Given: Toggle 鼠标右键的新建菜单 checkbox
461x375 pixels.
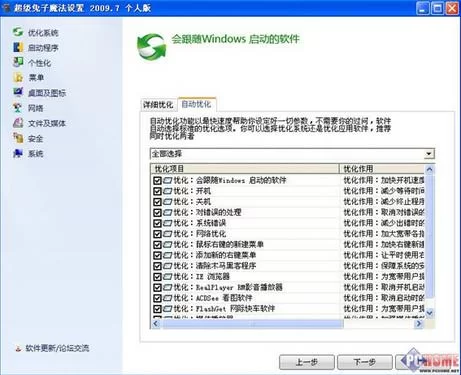Looking at the screenshot, I should coord(157,245).
